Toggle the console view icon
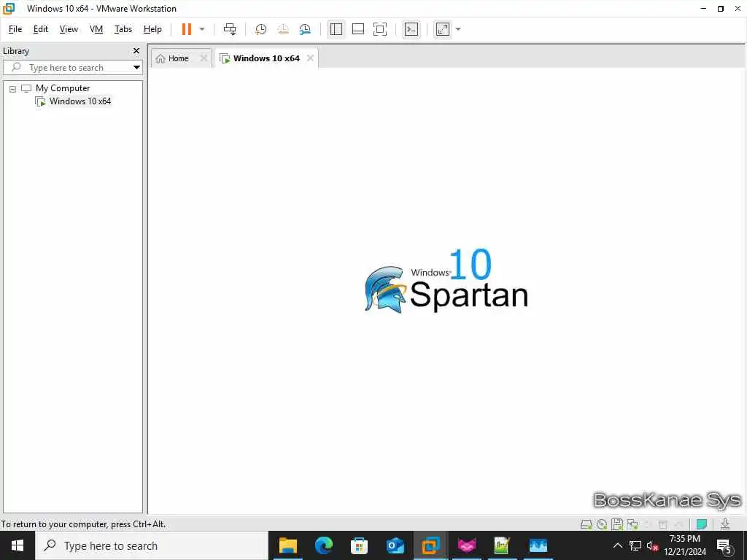 click(411, 29)
